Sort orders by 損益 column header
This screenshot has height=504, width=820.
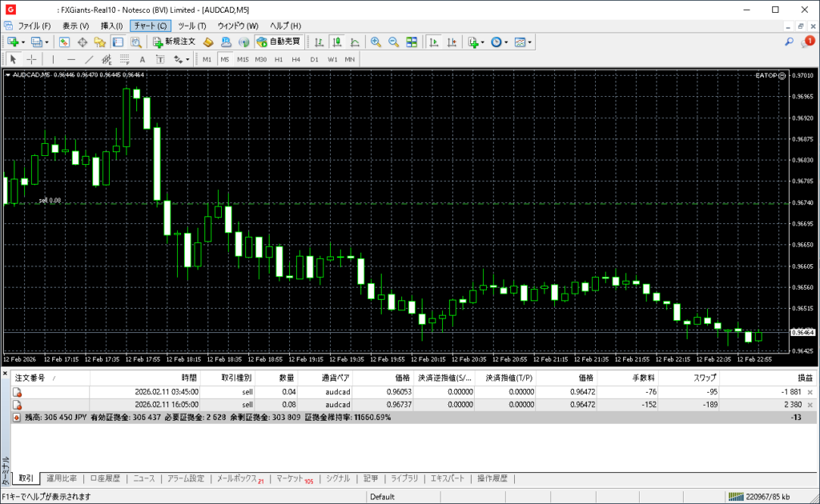tap(804, 378)
